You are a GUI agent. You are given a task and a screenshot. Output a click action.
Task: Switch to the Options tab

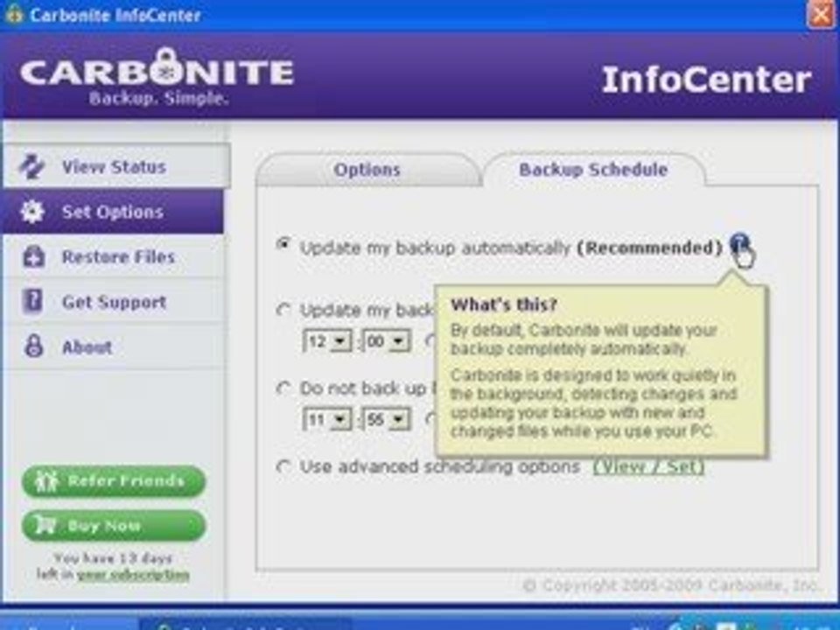click(367, 170)
